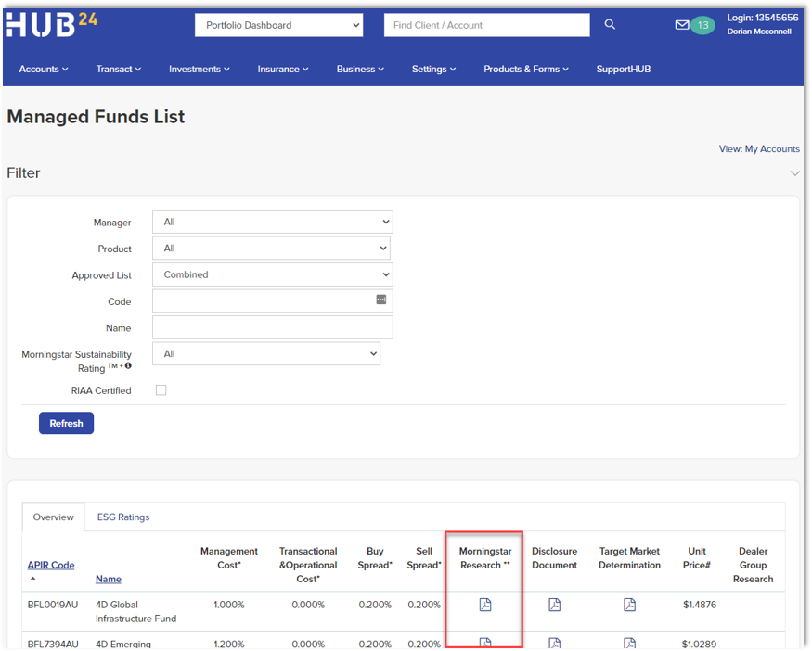Click the My Accounts view link

(x=771, y=148)
